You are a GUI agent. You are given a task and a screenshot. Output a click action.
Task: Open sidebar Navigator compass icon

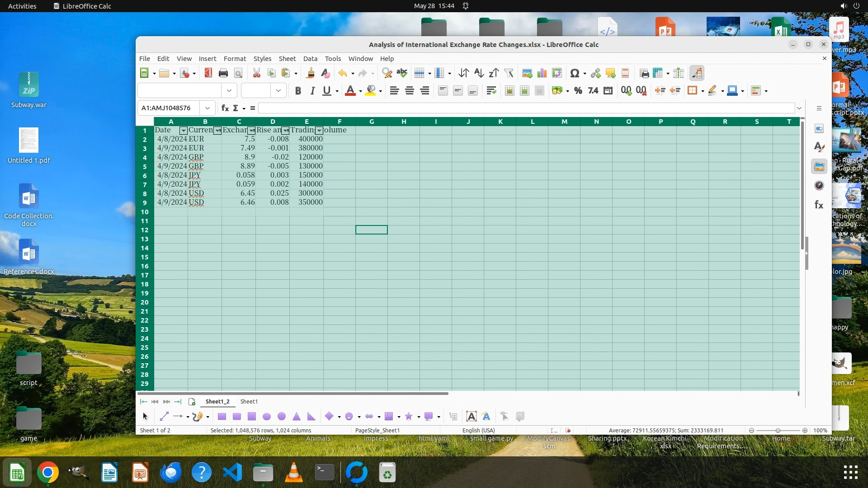coord(819,186)
